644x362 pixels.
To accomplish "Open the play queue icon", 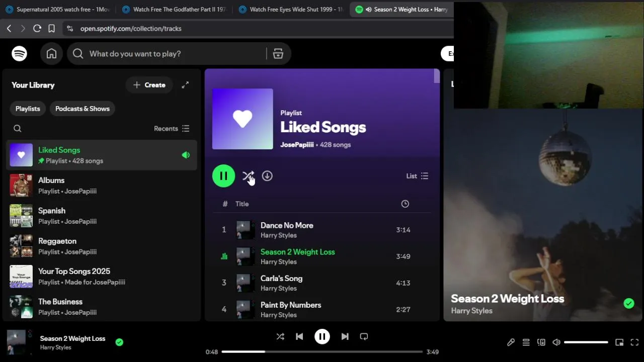I will click(x=526, y=342).
